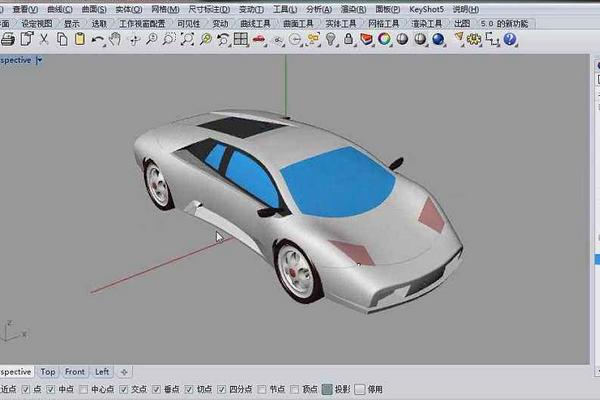Image resolution: width=600 pixels, height=400 pixels.
Task: Enable the 中心点 osnap checkbox
Action: (x=83, y=390)
